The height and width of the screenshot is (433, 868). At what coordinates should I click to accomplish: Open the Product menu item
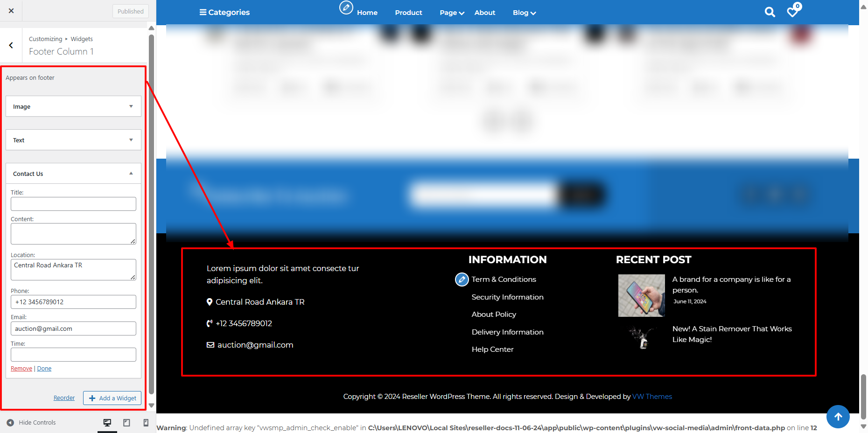pos(408,13)
